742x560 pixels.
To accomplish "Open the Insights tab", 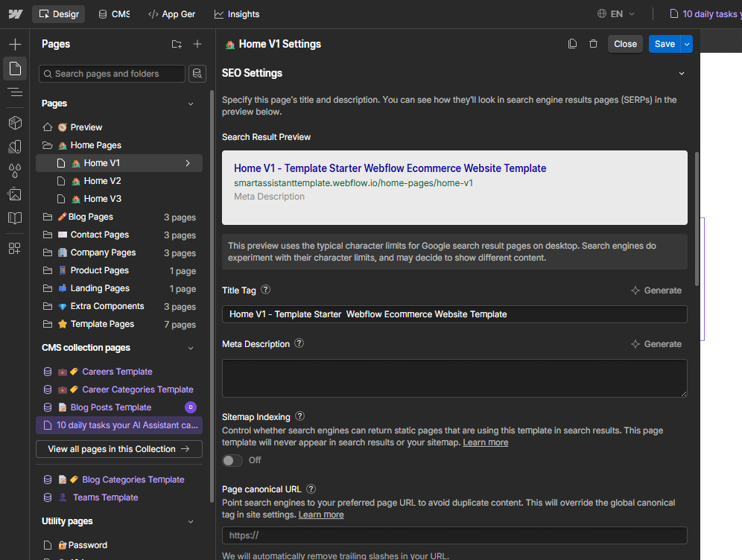I will (237, 14).
